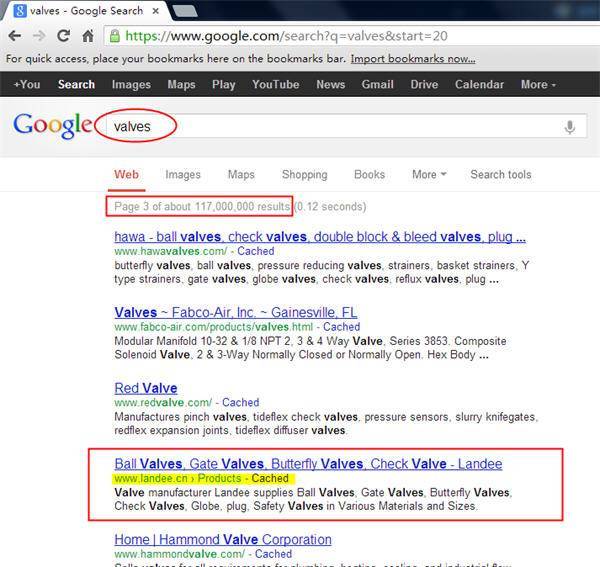
Task: Open +You in the black bar
Action: tap(27, 84)
